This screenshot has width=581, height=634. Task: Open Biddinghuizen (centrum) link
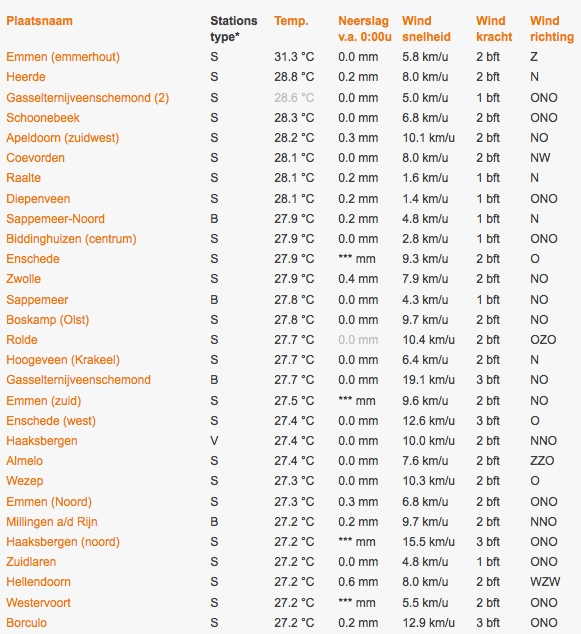pos(71,239)
